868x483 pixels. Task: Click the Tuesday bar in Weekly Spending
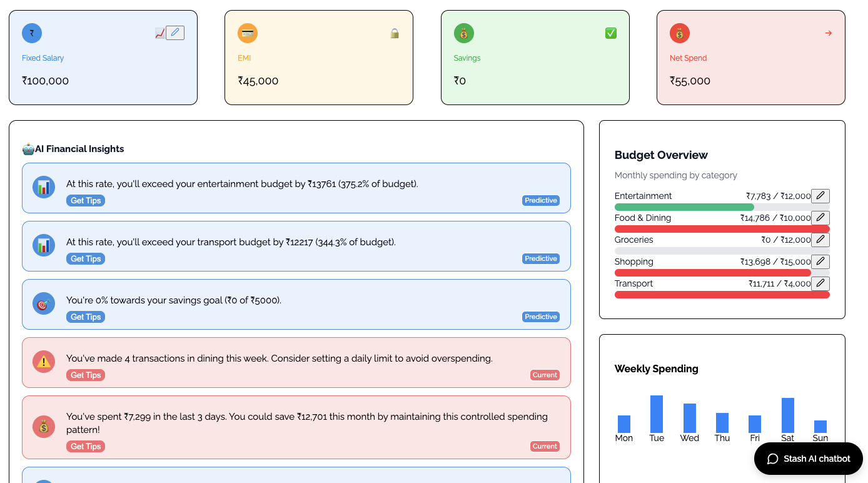(x=657, y=414)
